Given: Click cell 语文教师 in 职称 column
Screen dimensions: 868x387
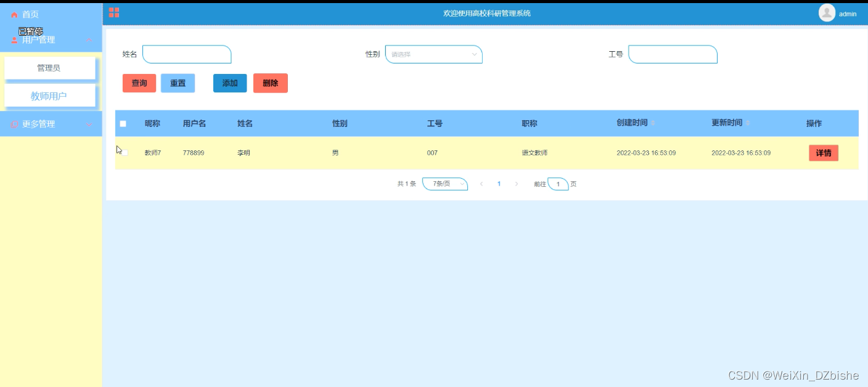Looking at the screenshot, I should click(534, 153).
